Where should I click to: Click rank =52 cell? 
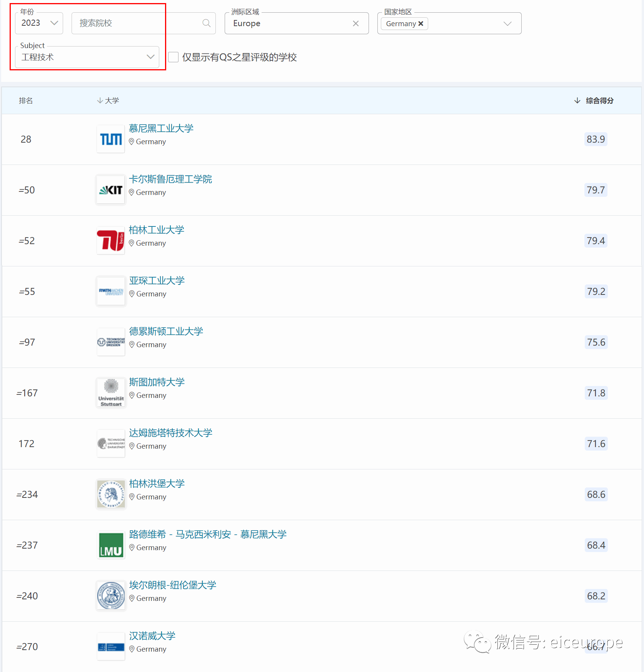[27, 241]
